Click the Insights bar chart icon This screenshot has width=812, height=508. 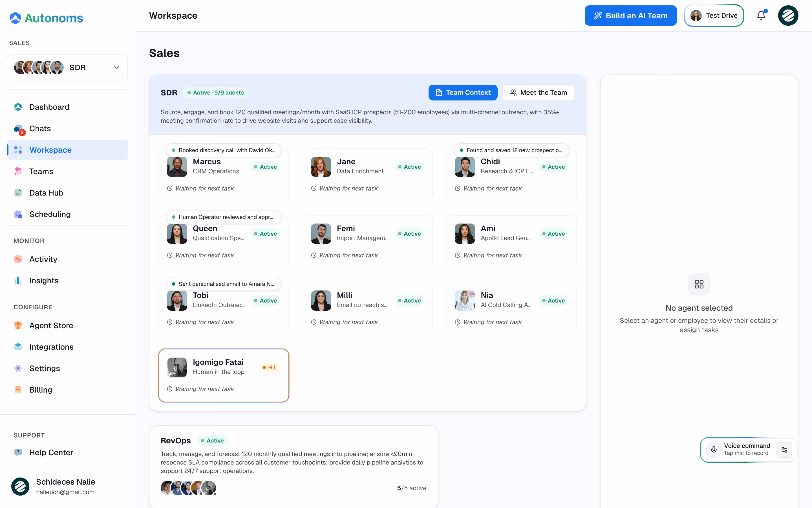tap(18, 281)
